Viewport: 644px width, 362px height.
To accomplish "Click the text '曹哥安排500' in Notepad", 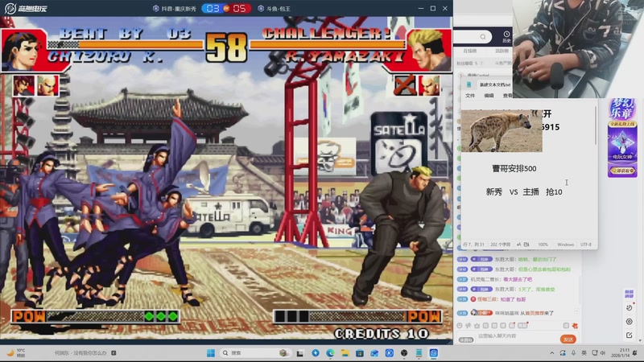I will click(x=514, y=169).
